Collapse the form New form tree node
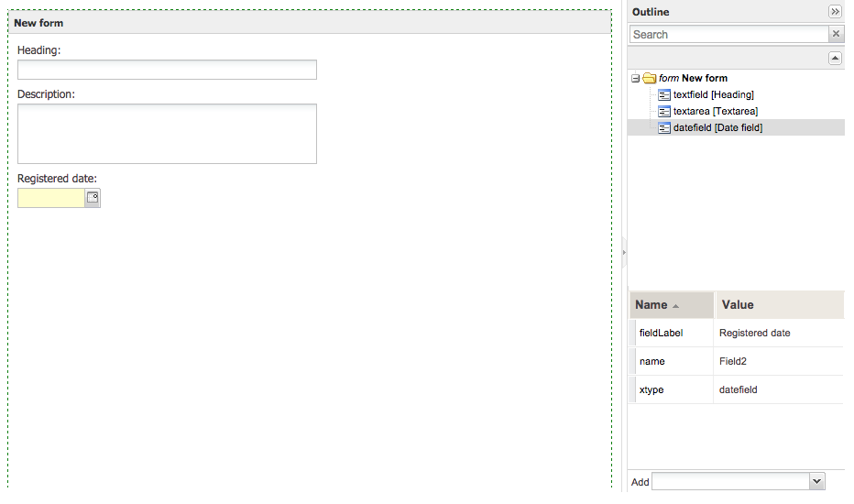This screenshot has height=504, width=854. [x=636, y=79]
